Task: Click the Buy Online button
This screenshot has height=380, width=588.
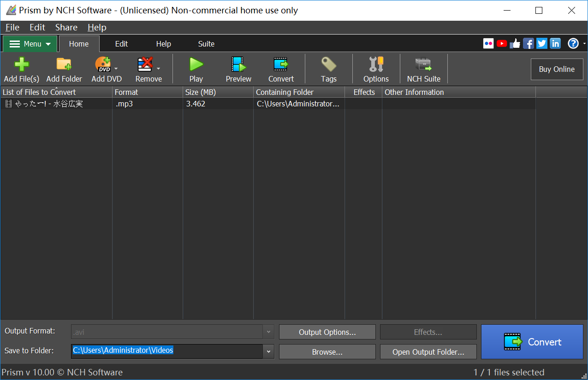Action: pos(557,69)
